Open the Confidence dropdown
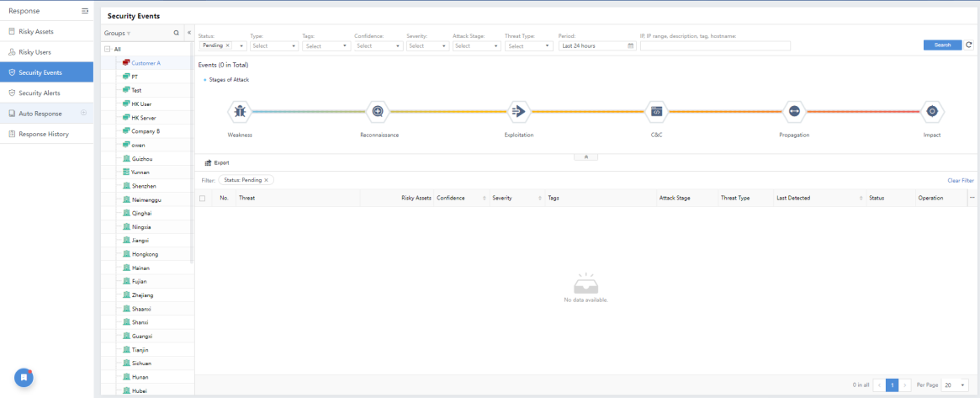980x398 pixels. 379,45
